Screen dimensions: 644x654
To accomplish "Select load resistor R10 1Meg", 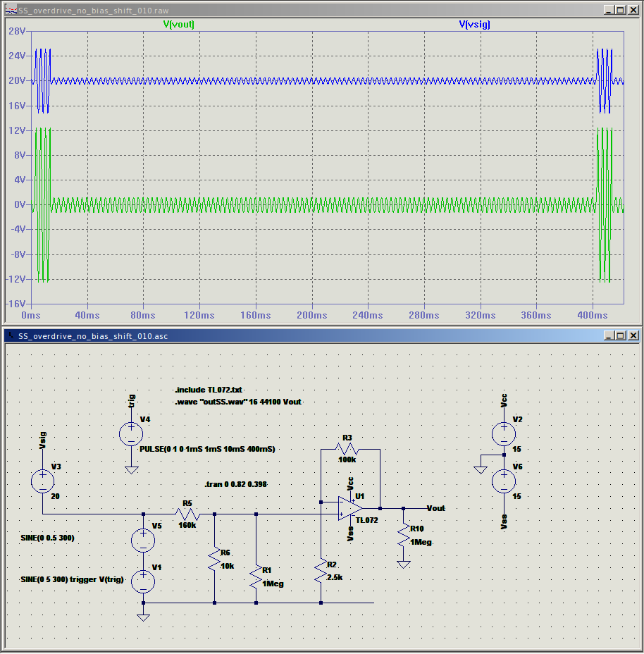I will coord(403,535).
